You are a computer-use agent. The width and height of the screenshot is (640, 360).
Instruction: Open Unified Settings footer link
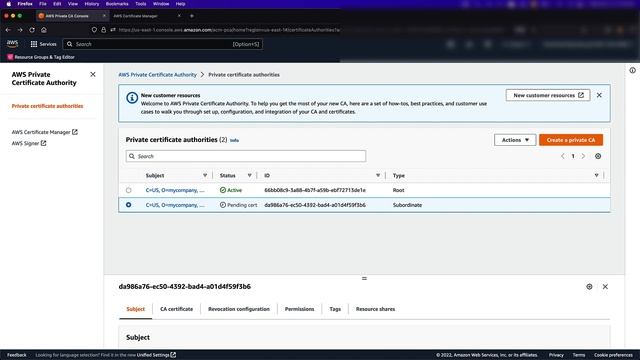pos(156,355)
